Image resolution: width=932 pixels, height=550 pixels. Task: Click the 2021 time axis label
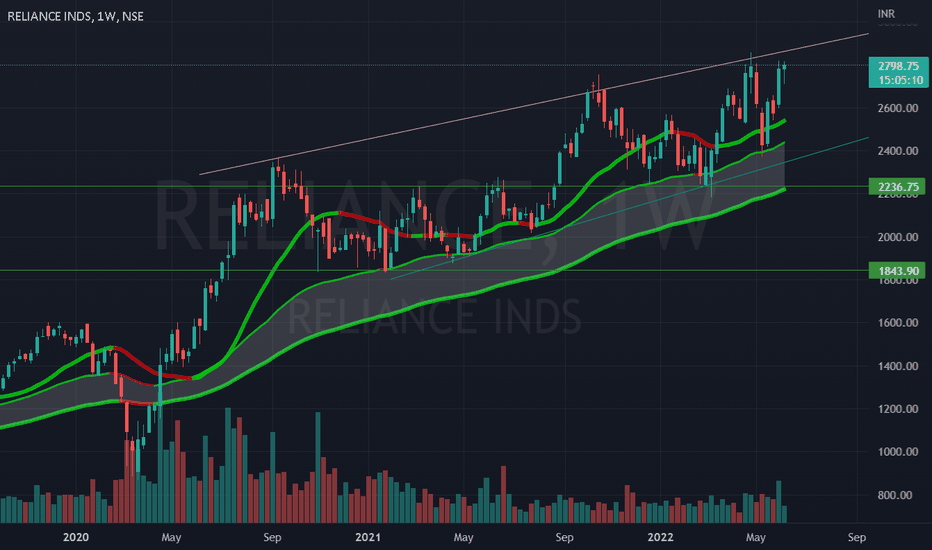(x=367, y=538)
